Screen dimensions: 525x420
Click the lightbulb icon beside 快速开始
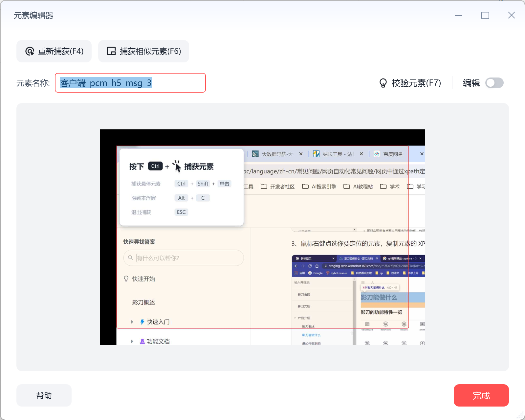(126, 279)
